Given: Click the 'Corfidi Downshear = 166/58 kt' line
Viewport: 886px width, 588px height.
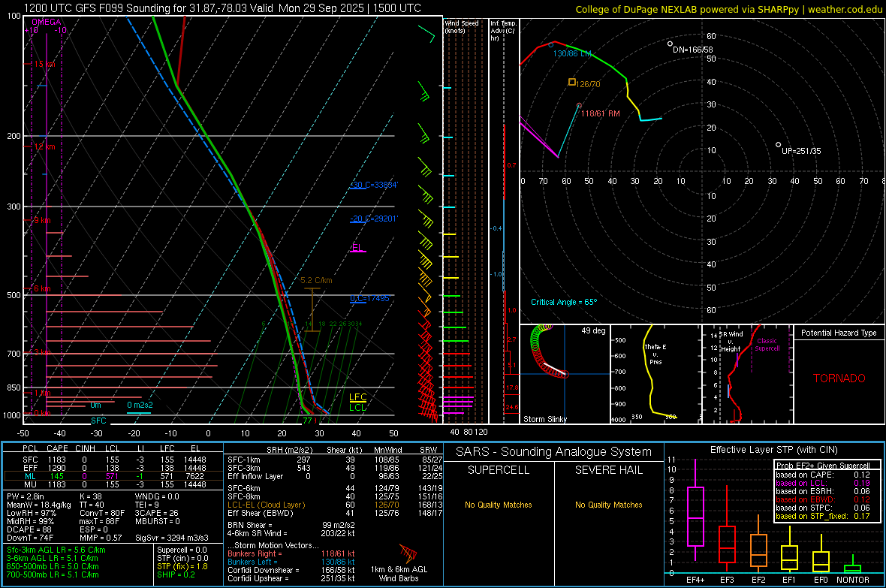Looking at the screenshot, I should [x=291, y=570].
